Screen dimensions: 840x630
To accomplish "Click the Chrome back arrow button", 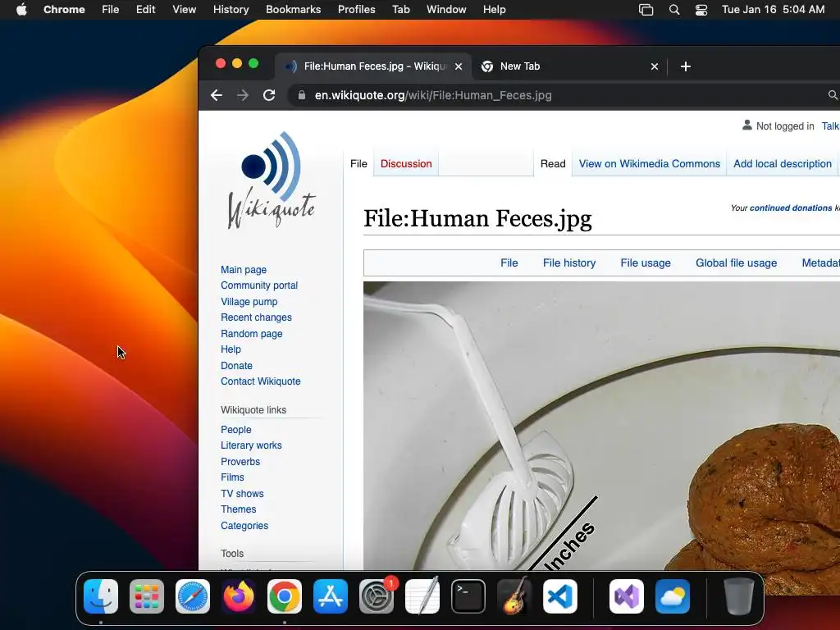I will (x=217, y=95).
